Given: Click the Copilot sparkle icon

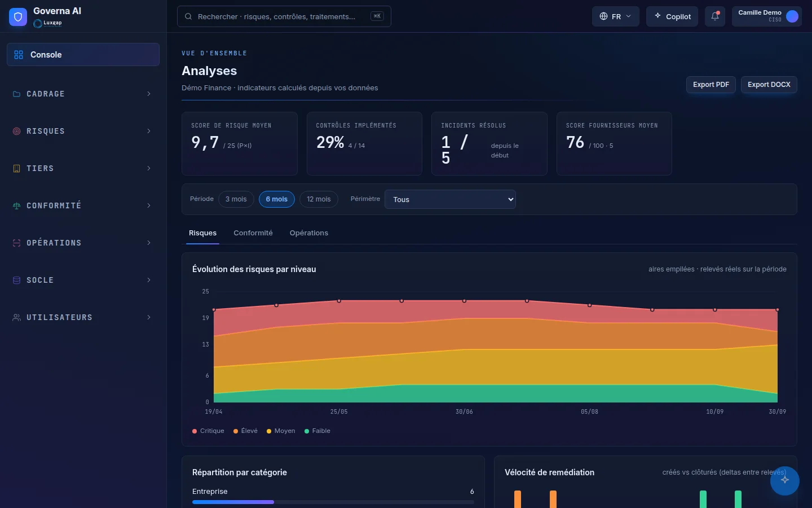Looking at the screenshot, I should tap(657, 16).
